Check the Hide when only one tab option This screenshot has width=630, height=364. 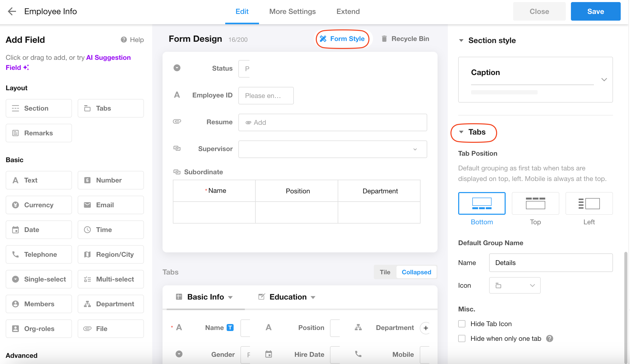click(x=462, y=338)
